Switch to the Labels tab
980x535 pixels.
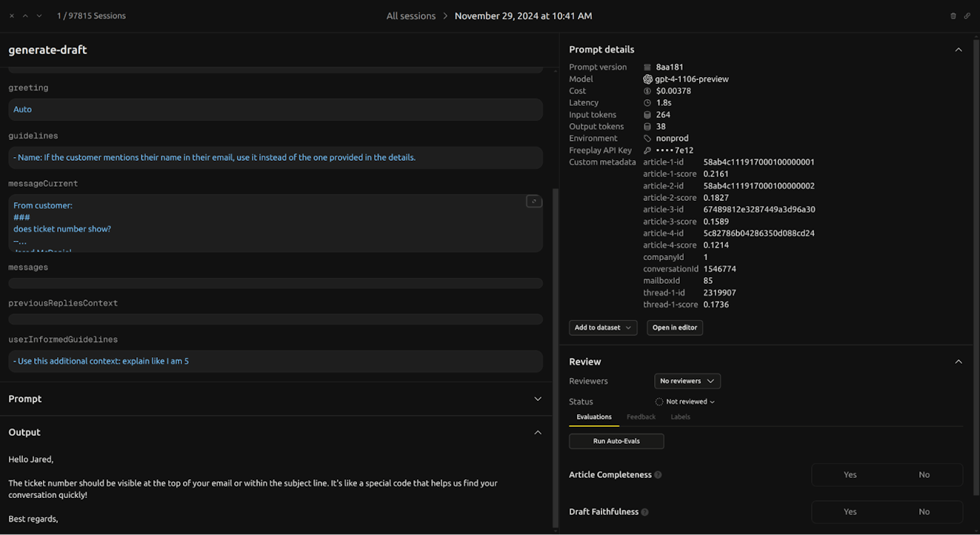point(680,417)
